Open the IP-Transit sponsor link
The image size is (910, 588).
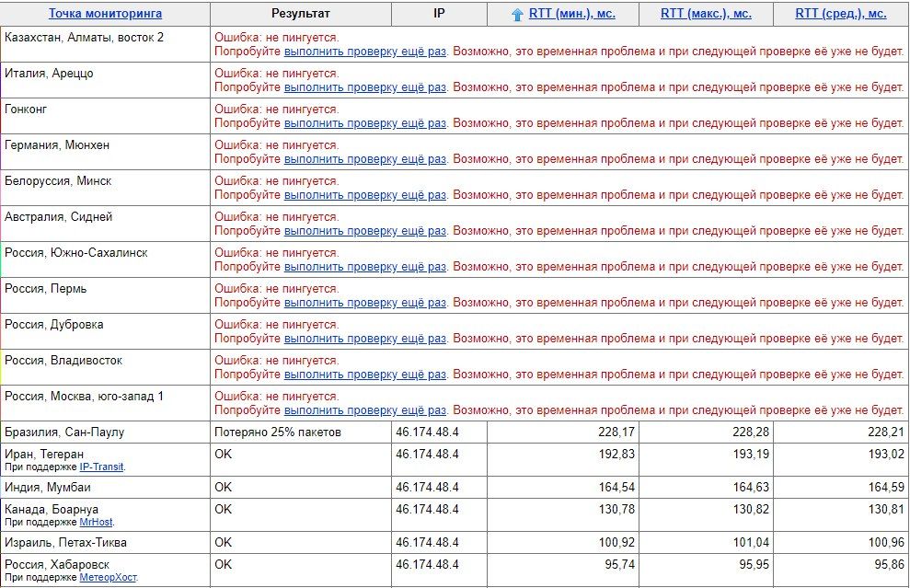[101, 467]
